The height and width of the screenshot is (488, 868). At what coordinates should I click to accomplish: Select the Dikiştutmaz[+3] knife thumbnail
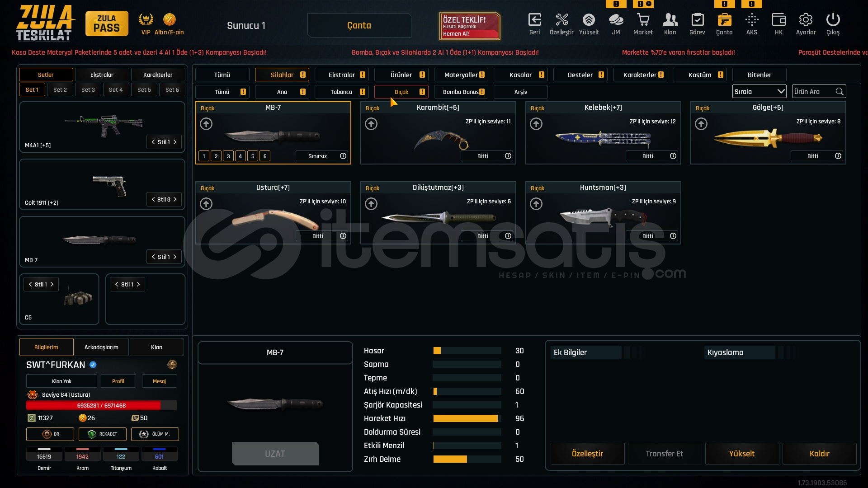(x=439, y=219)
